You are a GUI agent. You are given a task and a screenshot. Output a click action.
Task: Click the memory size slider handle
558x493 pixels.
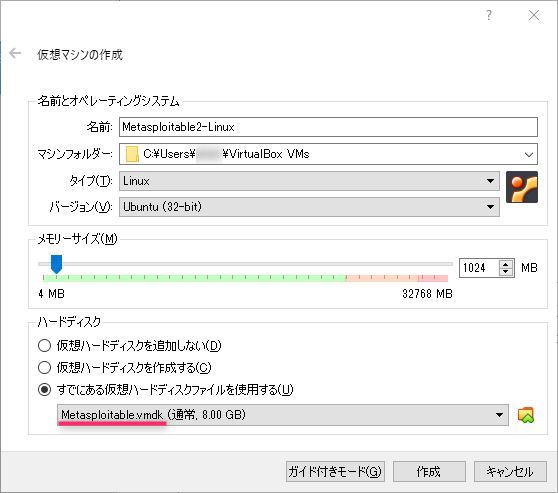click(56, 264)
